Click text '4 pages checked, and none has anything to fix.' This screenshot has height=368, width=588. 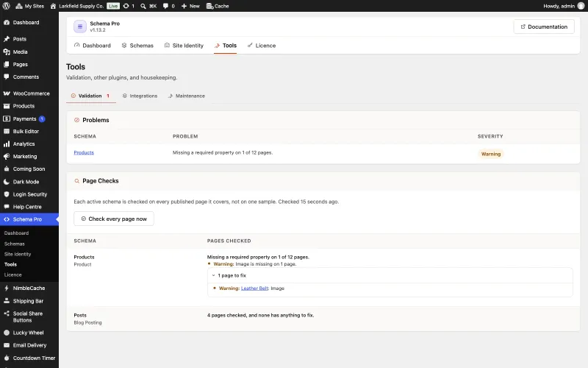pyautogui.click(x=261, y=316)
